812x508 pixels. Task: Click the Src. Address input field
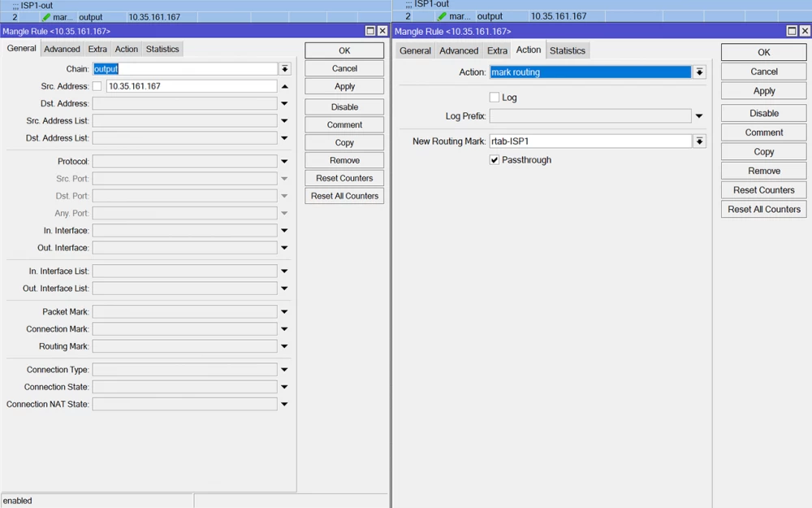point(191,86)
